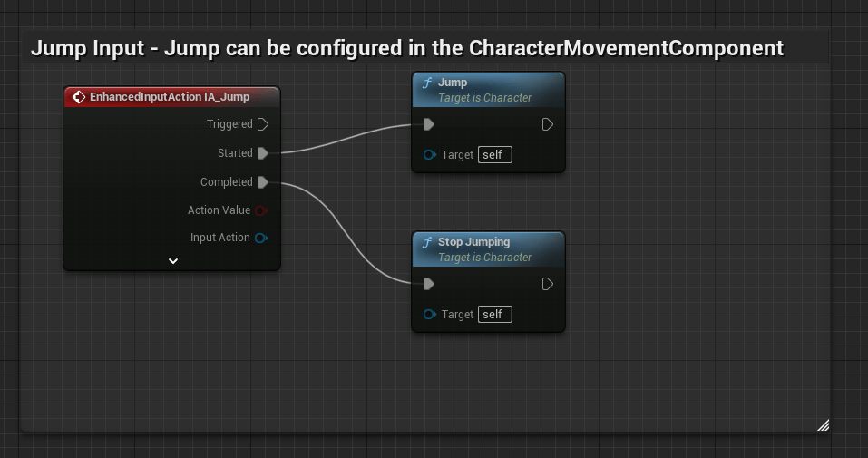This screenshot has width=868, height=458.
Task: Click the blue Input Action output pin
Action: pos(260,239)
